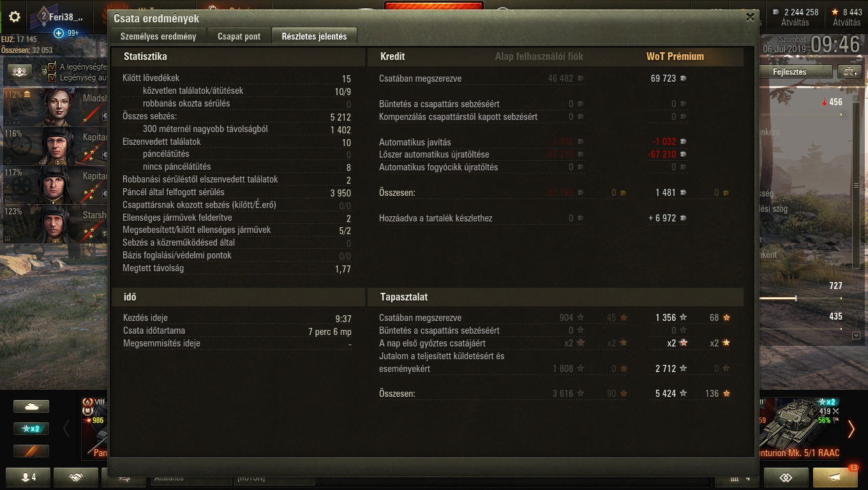The height and width of the screenshot is (490, 868).
Task: Open the settings gear menu
Action: (14, 17)
